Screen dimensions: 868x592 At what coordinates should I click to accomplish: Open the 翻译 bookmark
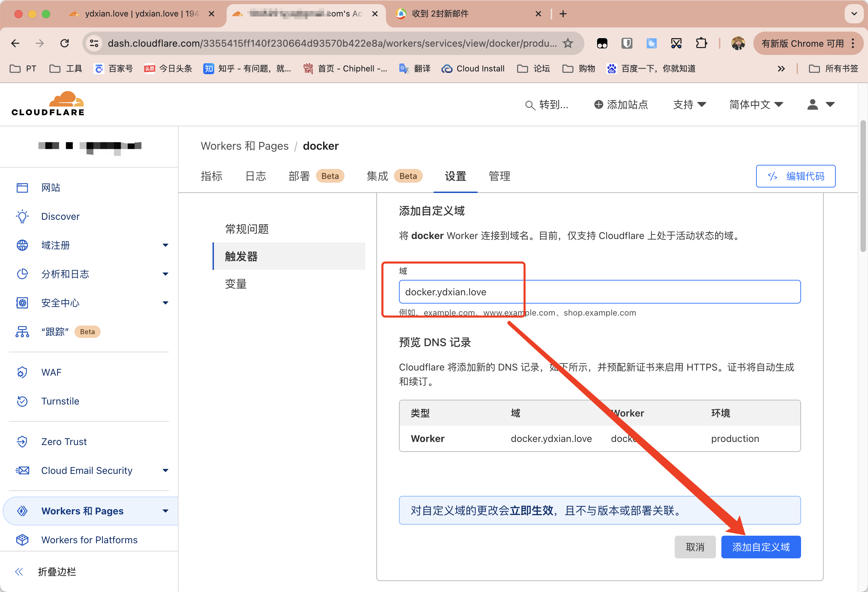[x=414, y=68]
